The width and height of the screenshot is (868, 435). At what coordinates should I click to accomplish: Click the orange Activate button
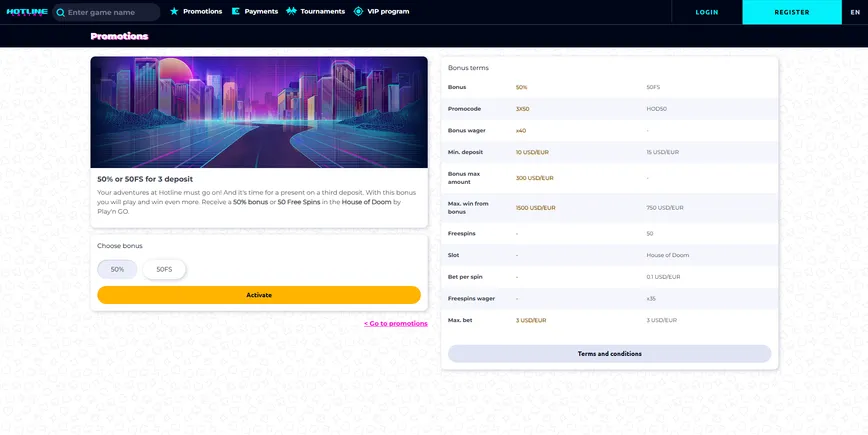(259, 295)
